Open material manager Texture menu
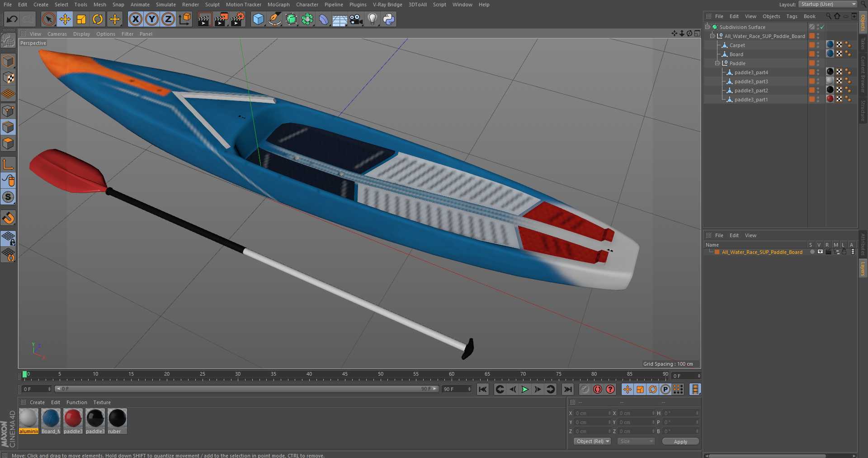The width and height of the screenshot is (868, 458). tap(102, 402)
